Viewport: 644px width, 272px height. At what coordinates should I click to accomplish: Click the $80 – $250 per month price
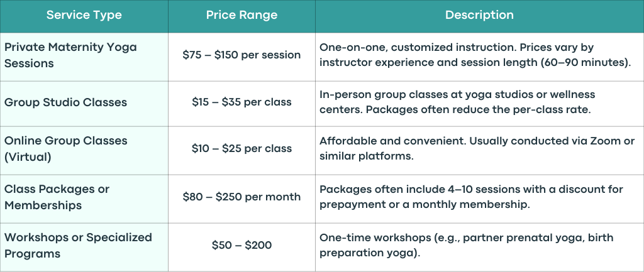241,197
